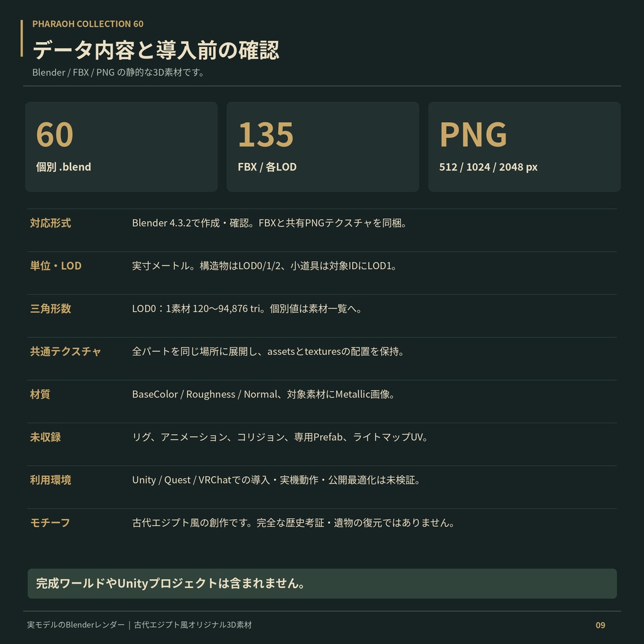644x644 pixels.
Task: Click the Unity / Quest / VRChat text
Action: (276, 480)
